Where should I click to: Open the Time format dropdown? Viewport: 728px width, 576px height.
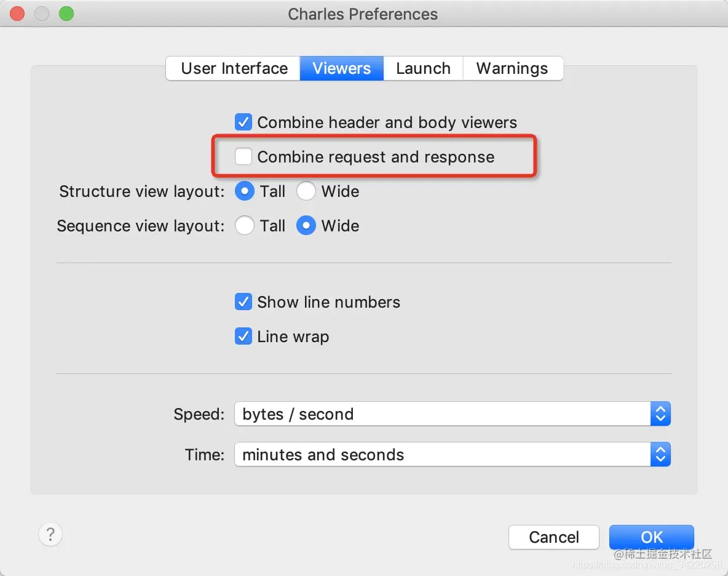[x=452, y=455]
